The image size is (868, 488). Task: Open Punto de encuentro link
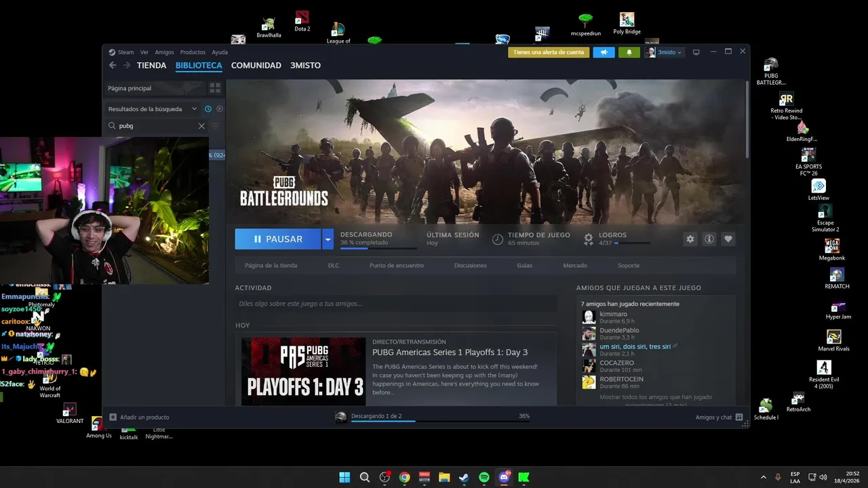tap(397, 266)
